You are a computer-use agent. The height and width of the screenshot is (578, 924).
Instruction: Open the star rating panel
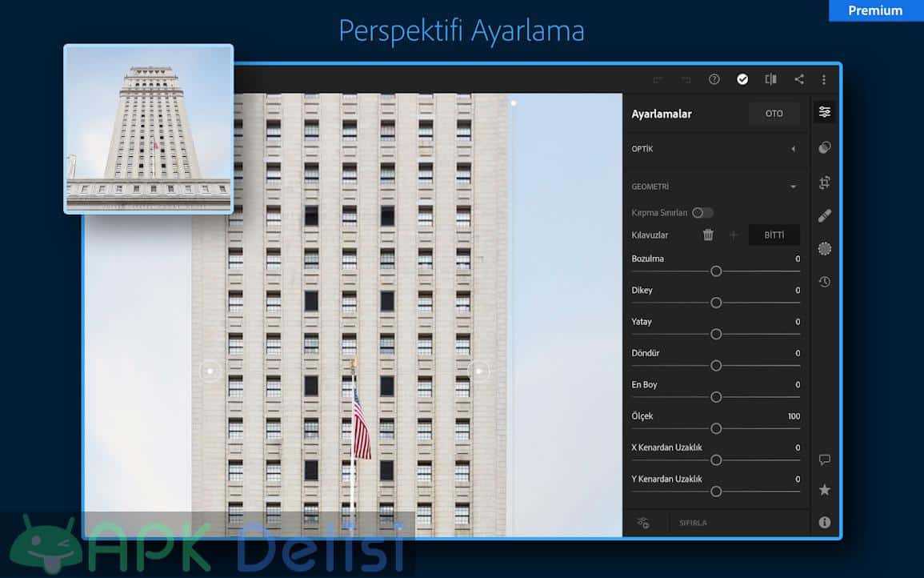coord(825,490)
